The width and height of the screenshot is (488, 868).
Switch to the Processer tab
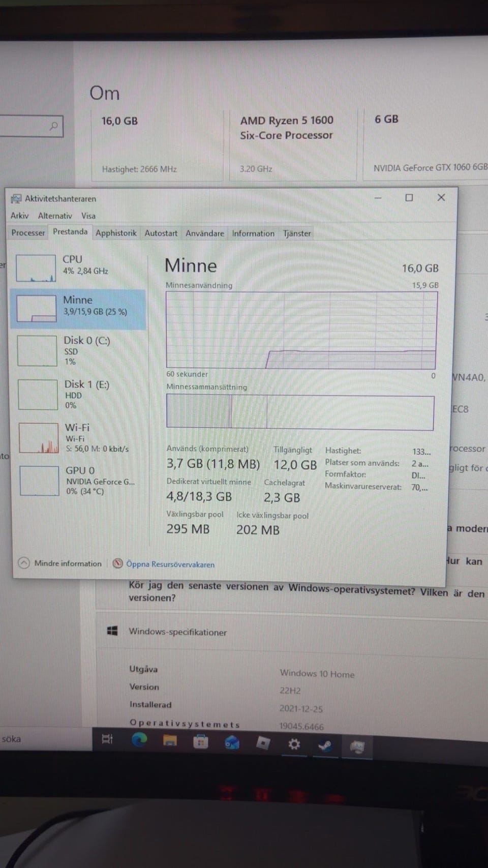pyautogui.click(x=28, y=232)
